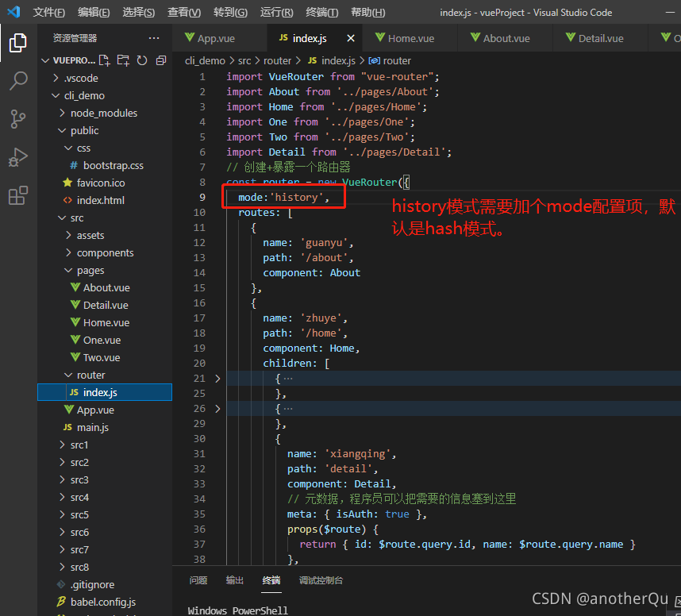Collapse the cli_demo folder

tap(56, 95)
